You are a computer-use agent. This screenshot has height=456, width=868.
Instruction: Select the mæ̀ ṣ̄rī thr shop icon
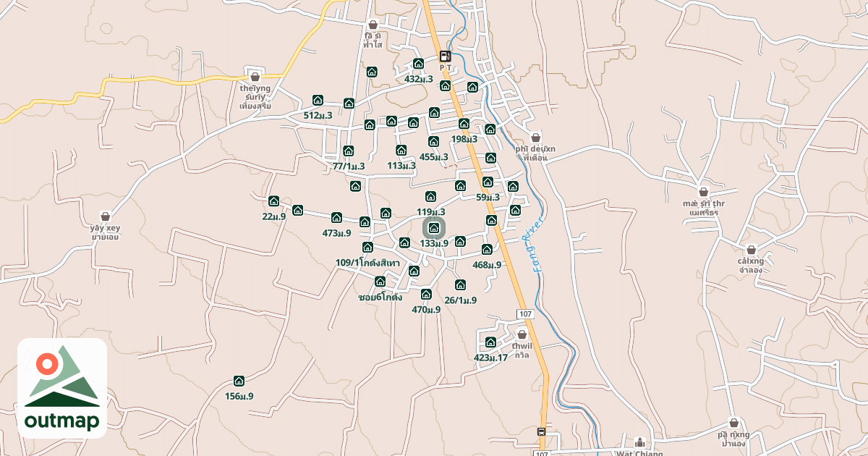pyautogui.click(x=702, y=192)
